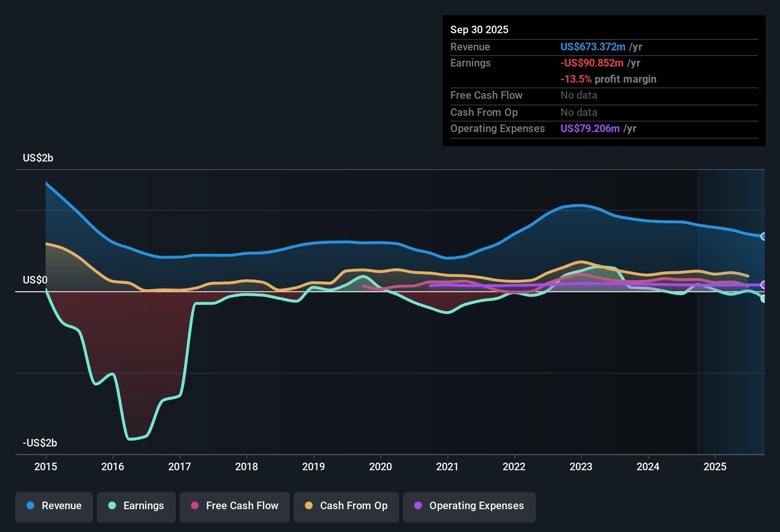Click the purple Operating Expenses legend dot
This screenshot has width=780, height=532.
(x=418, y=506)
